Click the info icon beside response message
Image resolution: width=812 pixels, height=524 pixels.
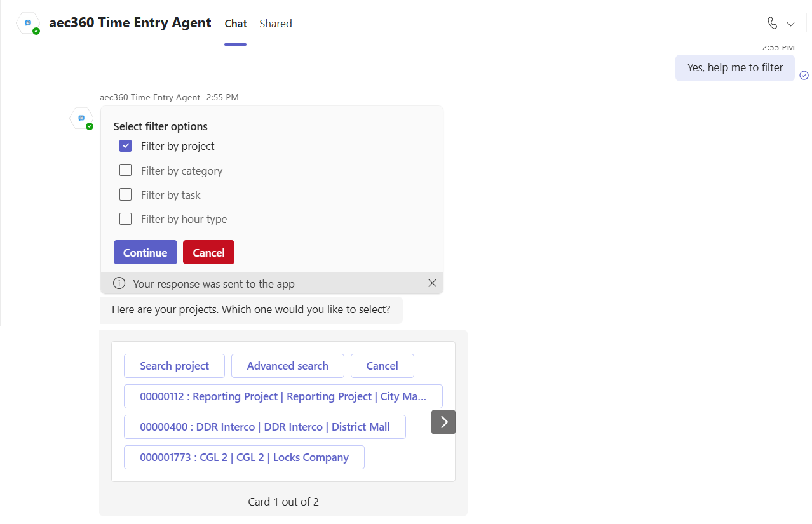point(119,283)
